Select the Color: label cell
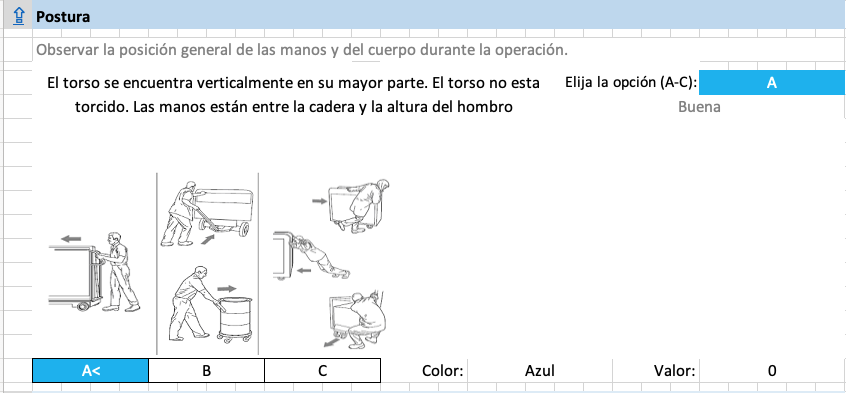 [442, 370]
